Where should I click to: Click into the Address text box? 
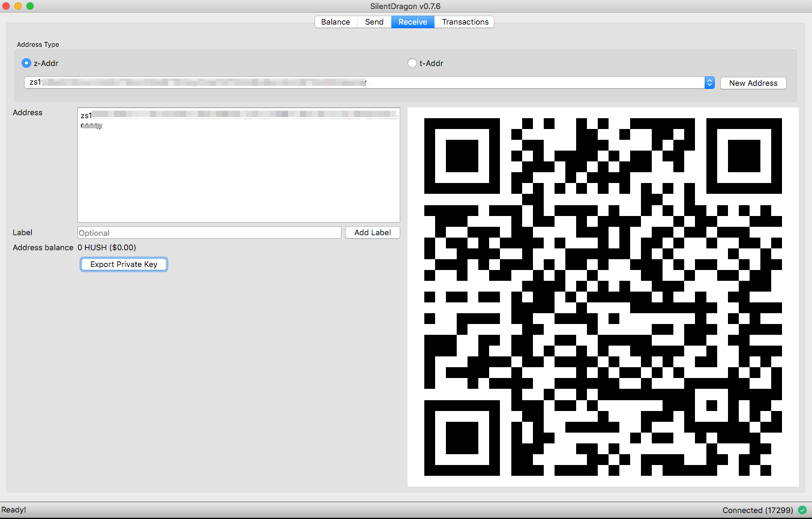(239, 165)
